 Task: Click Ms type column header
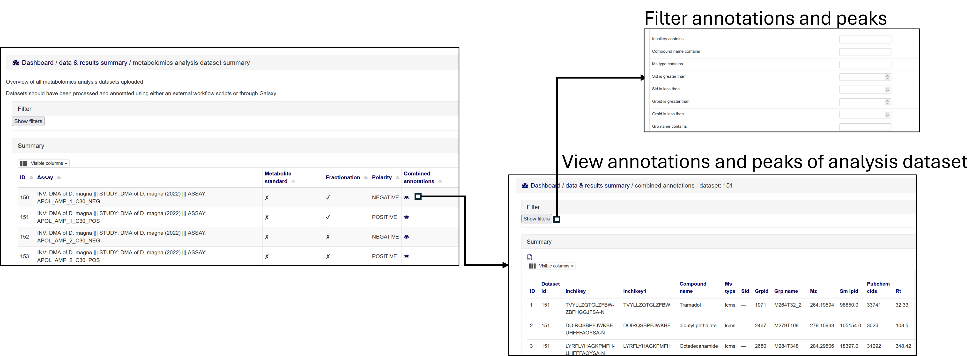730,288
